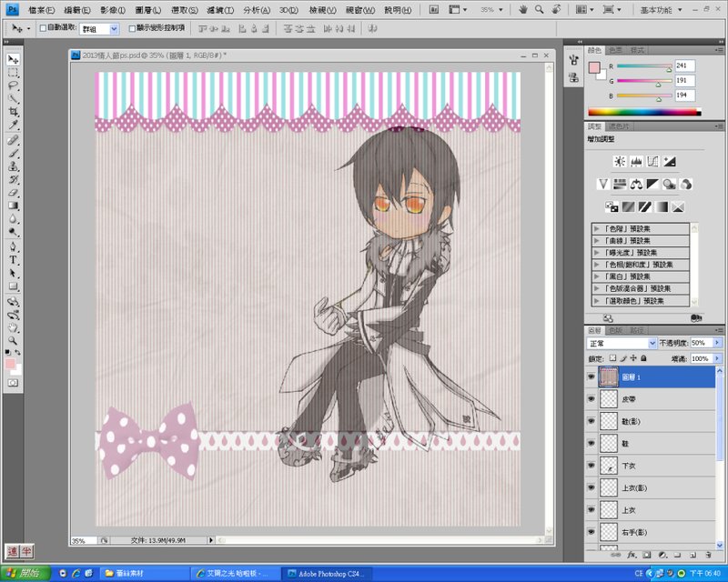Open the 群組 auto-select dropdown
This screenshot has width=728, height=582.
coord(114,29)
